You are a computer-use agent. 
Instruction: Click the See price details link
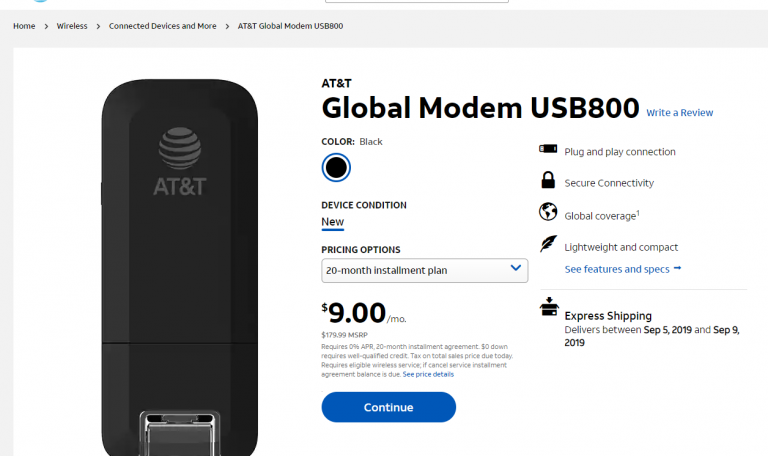[428, 374]
